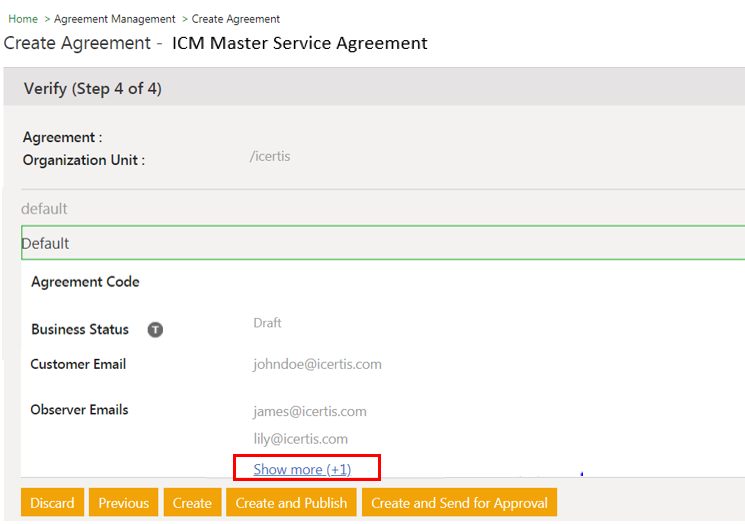The image size is (745, 524).
Task: Choose Create and Publish
Action: pos(290,503)
